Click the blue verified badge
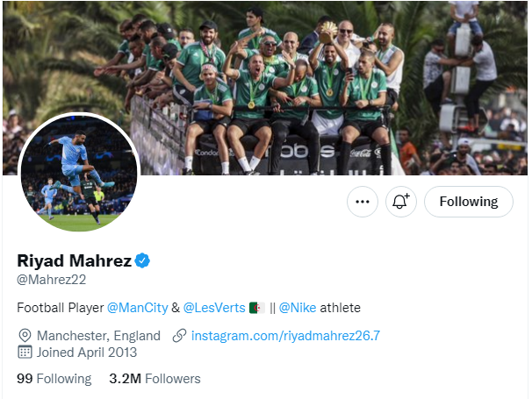This screenshot has height=399, width=532. point(142,260)
